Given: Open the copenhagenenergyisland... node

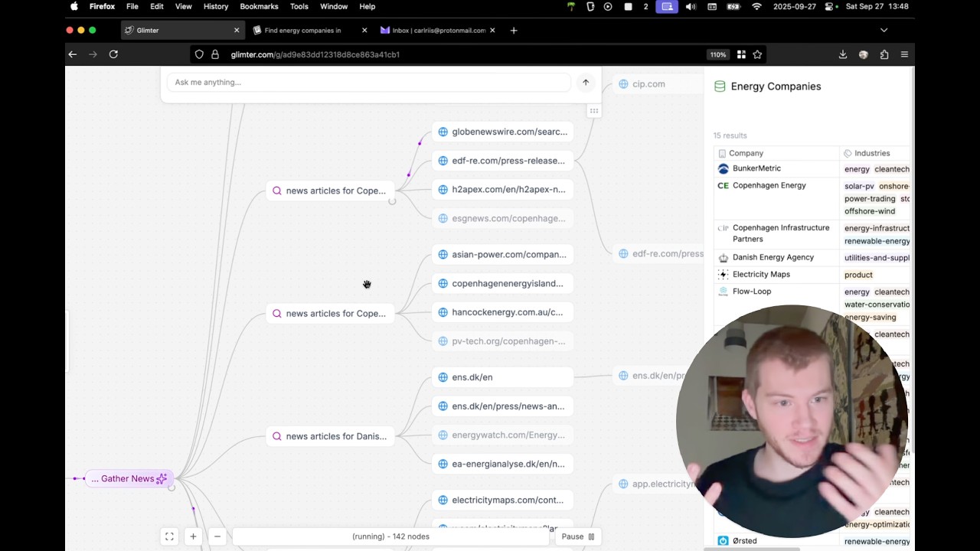Looking at the screenshot, I should point(503,283).
